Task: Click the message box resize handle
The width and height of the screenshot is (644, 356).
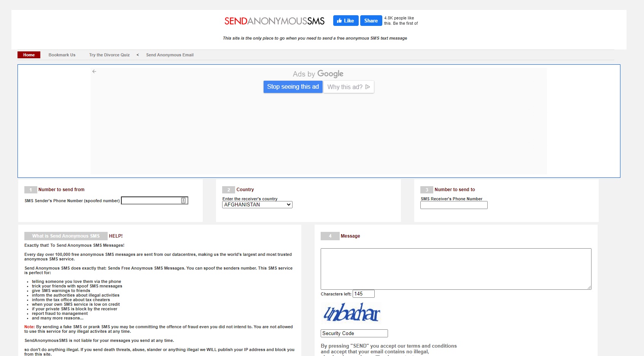Action: point(589,287)
